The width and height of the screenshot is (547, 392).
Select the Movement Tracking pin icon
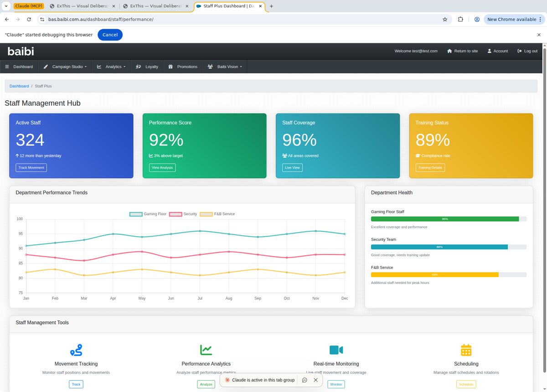76,350
